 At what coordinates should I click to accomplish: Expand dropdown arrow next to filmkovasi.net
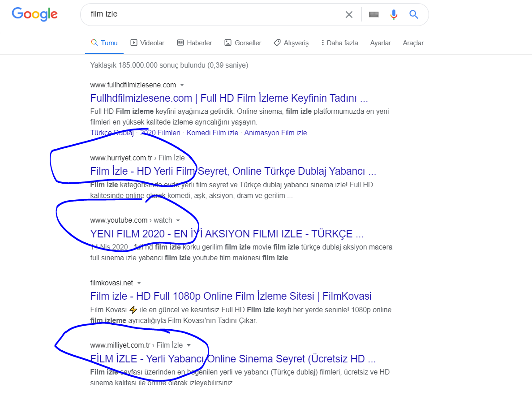pos(139,283)
